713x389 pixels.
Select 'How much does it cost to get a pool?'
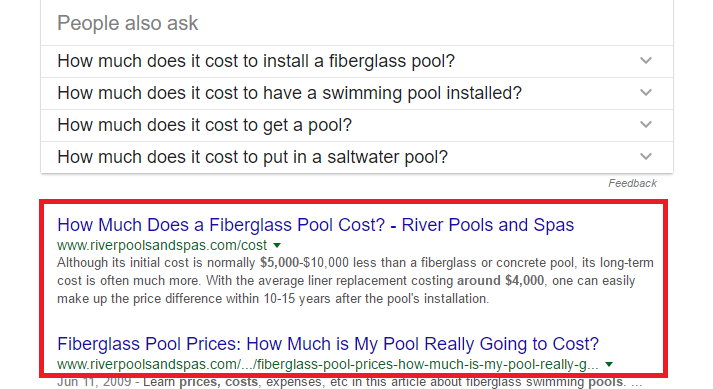coord(205,125)
